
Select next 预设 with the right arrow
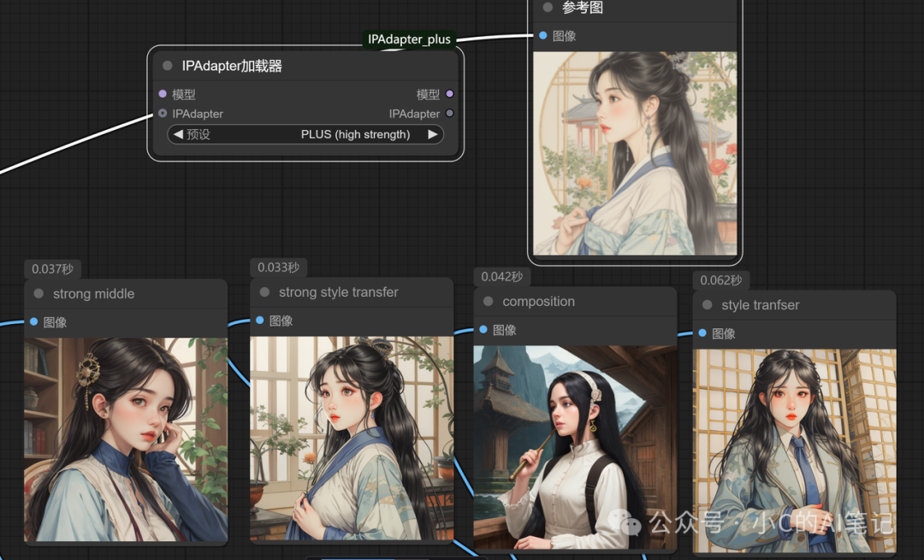pyautogui.click(x=433, y=134)
